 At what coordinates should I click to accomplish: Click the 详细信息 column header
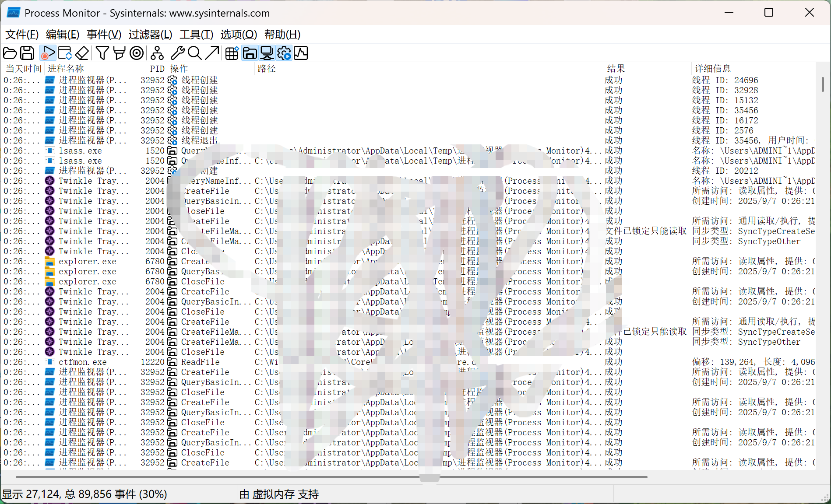(x=754, y=69)
